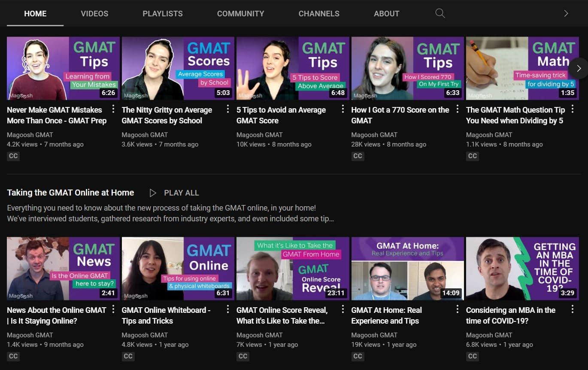The height and width of the screenshot is (370, 588).
Task: Open options menu for GMAT Online Score Reveal video
Action: click(x=342, y=309)
